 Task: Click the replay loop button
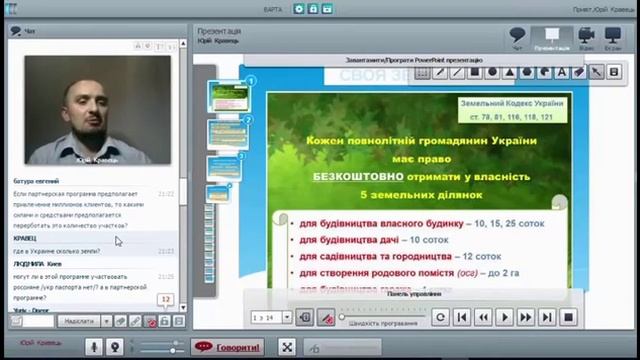[440, 317]
